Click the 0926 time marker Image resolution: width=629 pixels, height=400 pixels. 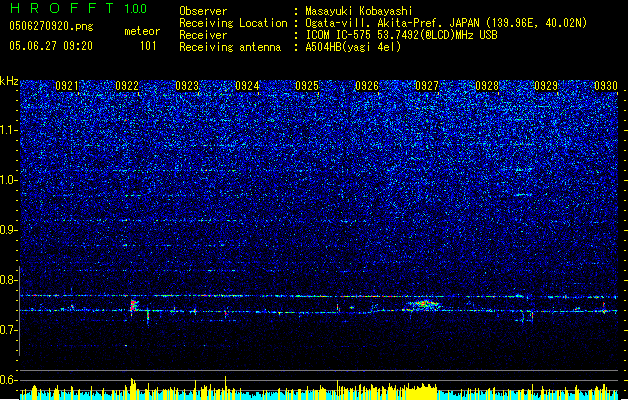point(367,86)
